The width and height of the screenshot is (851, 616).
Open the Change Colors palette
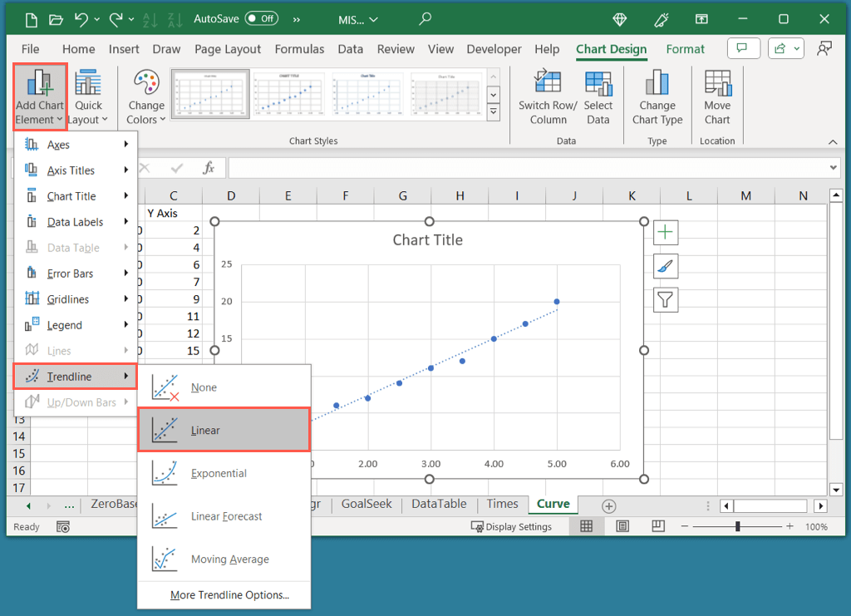[146, 96]
